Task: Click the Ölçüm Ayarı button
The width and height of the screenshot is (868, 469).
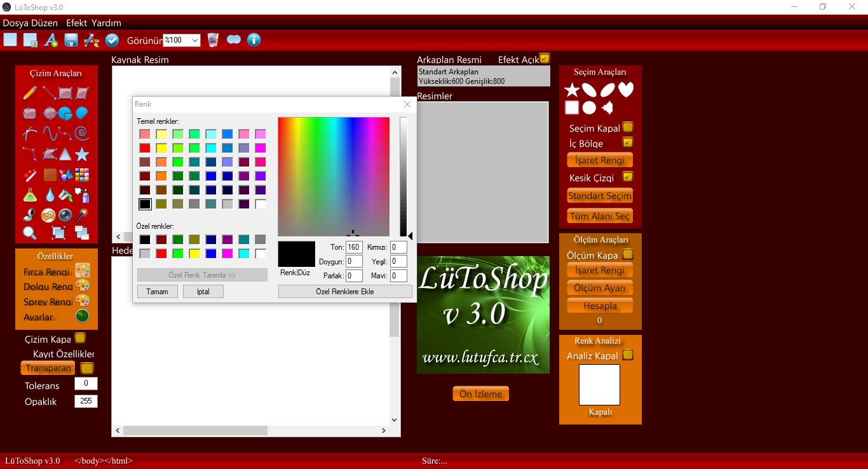Action: [600, 288]
